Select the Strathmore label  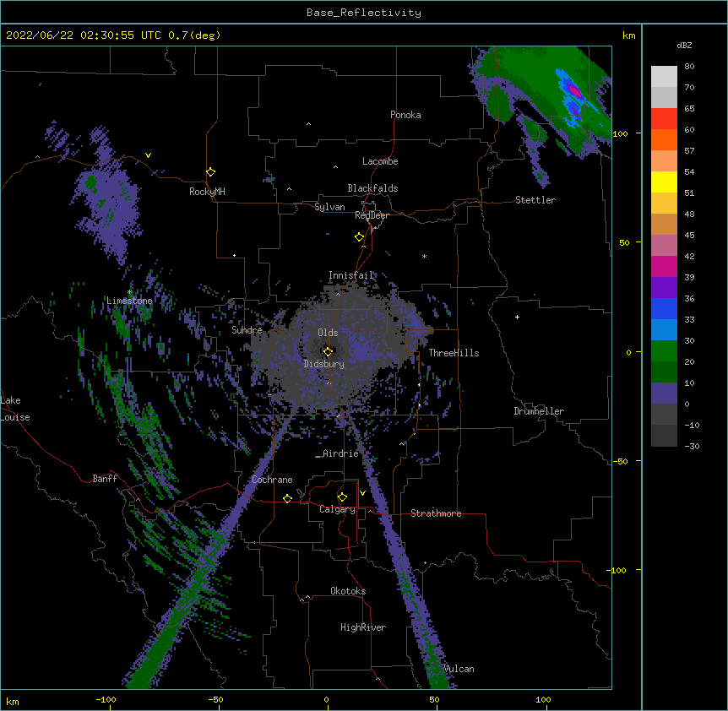point(436,513)
